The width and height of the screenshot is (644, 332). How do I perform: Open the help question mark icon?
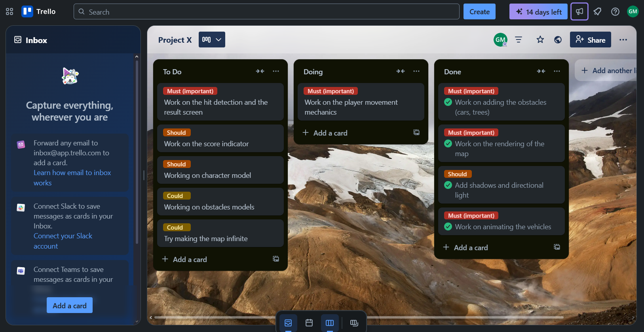[615, 12]
